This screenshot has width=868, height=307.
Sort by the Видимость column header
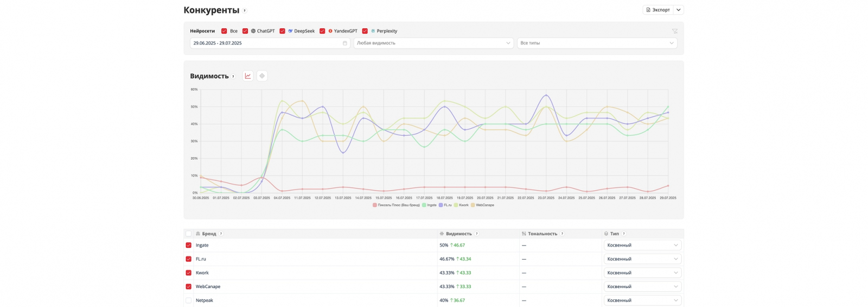coord(458,234)
